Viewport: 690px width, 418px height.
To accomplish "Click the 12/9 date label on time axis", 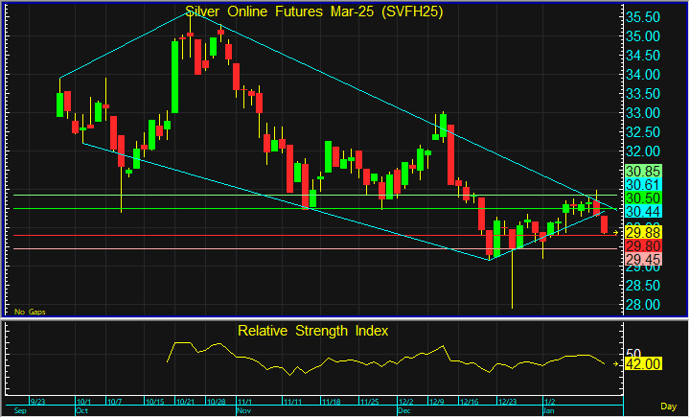I will 437,401.
